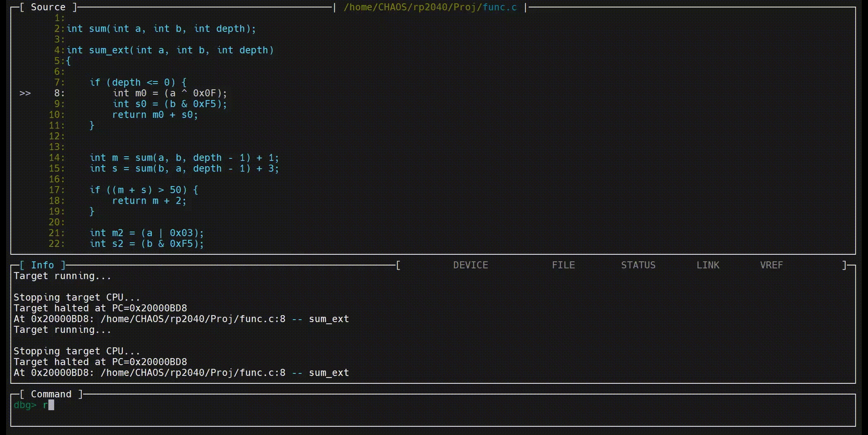Viewport: 868px width, 435px height.
Task: Click the LINK status header
Action: [708, 265]
